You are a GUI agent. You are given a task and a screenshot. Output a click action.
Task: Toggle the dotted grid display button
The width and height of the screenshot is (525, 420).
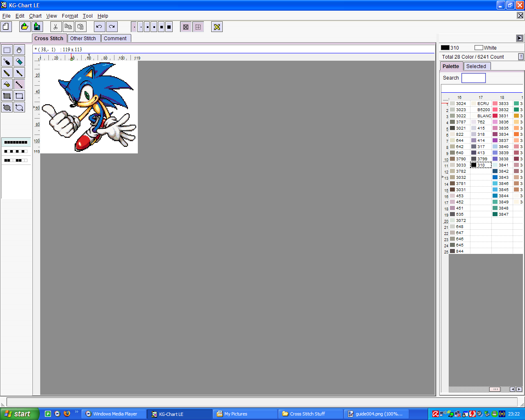point(198,27)
